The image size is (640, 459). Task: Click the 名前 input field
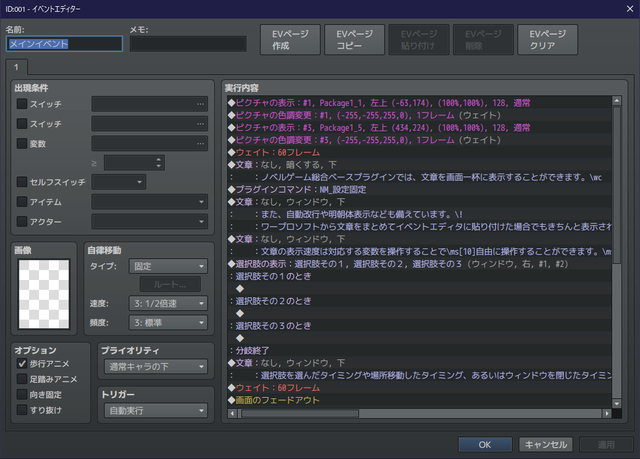pos(64,44)
